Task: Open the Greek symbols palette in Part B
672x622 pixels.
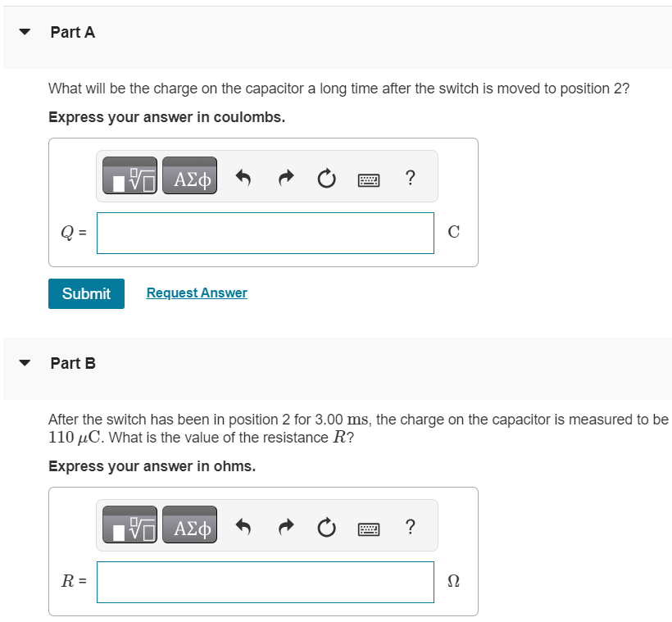Action: coord(190,524)
